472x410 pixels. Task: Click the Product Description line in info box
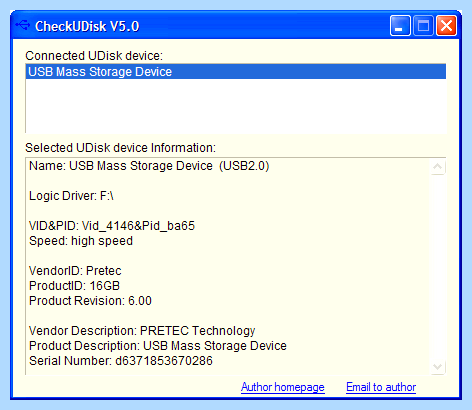[x=158, y=346]
